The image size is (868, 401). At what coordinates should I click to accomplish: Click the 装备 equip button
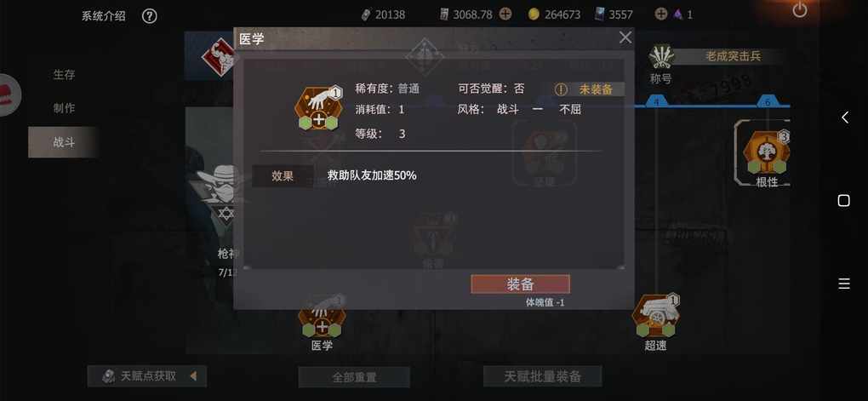[x=520, y=284]
